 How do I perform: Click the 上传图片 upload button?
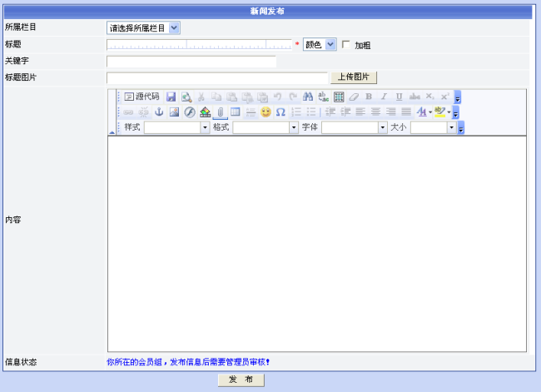[x=355, y=77]
